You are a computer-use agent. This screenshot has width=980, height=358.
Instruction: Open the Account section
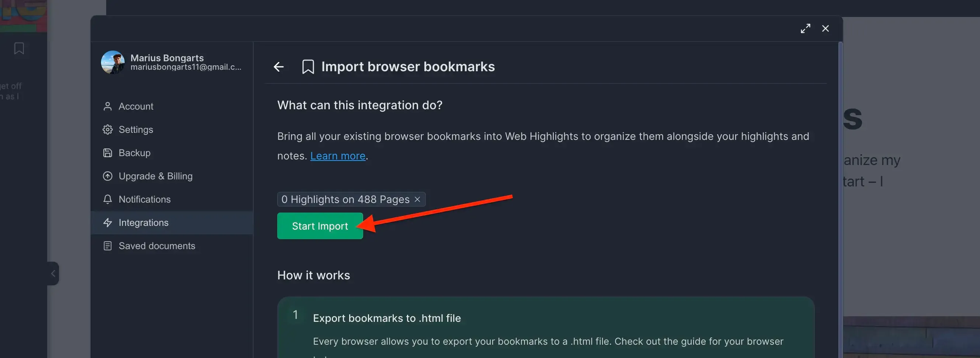pyautogui.click(x=172, y=106)
